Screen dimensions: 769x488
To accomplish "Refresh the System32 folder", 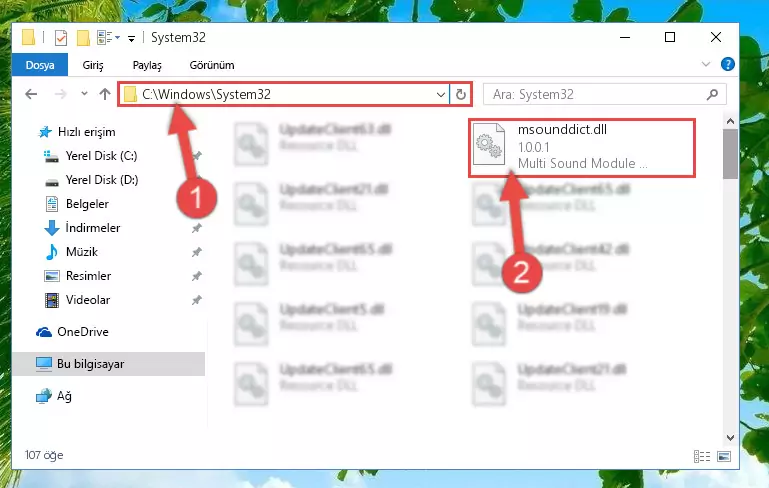I will click(461, 94).
